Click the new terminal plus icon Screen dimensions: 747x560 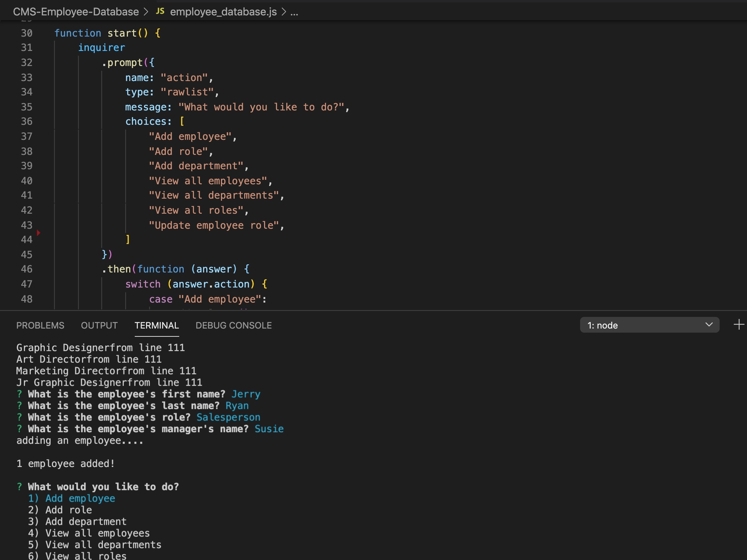point(739,324)
